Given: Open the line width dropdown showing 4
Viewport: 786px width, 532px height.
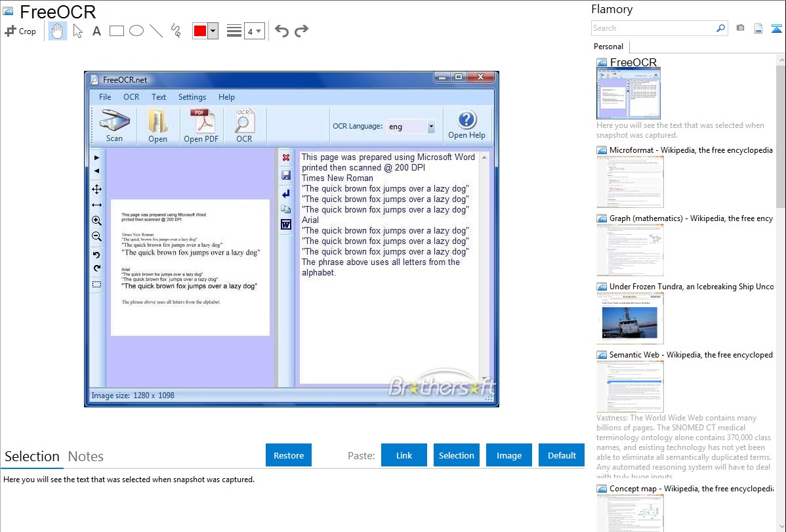Looking at the screenshot, I should [254, 31].
